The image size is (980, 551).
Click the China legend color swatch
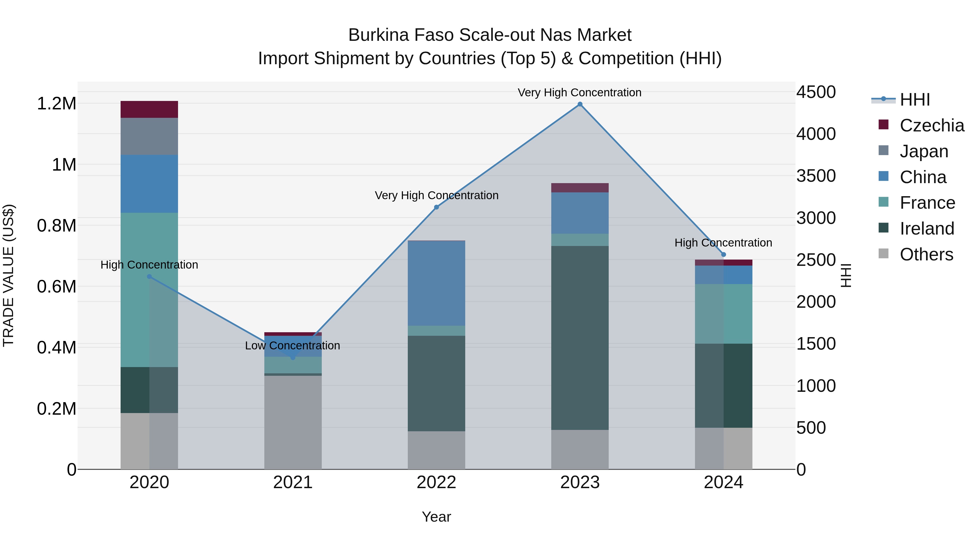(883, 176)
